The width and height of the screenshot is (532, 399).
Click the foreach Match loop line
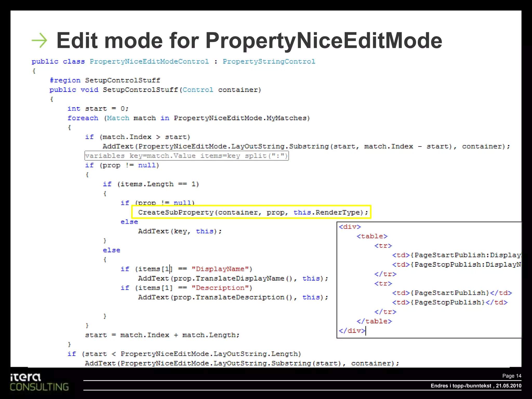(x=189, y=118)
